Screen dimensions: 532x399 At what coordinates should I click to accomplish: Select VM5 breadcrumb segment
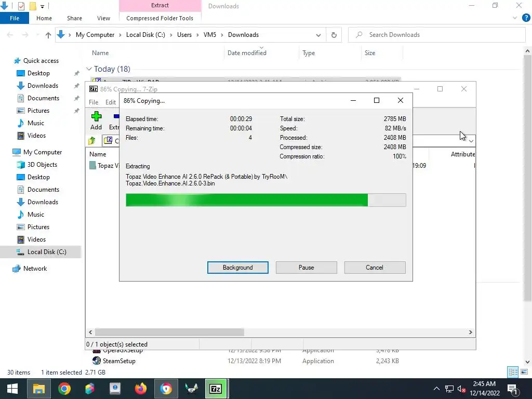click(x=210, y=35)
